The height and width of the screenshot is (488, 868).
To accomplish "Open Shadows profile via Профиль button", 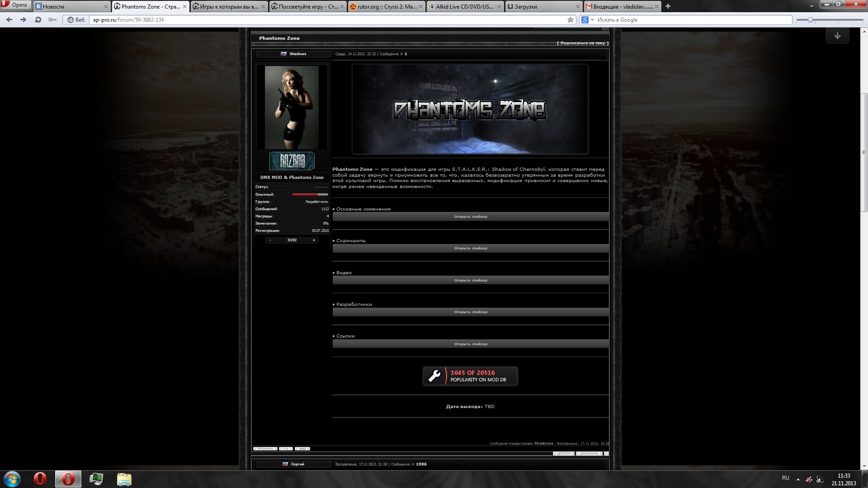I will click(x=265, y=449).
